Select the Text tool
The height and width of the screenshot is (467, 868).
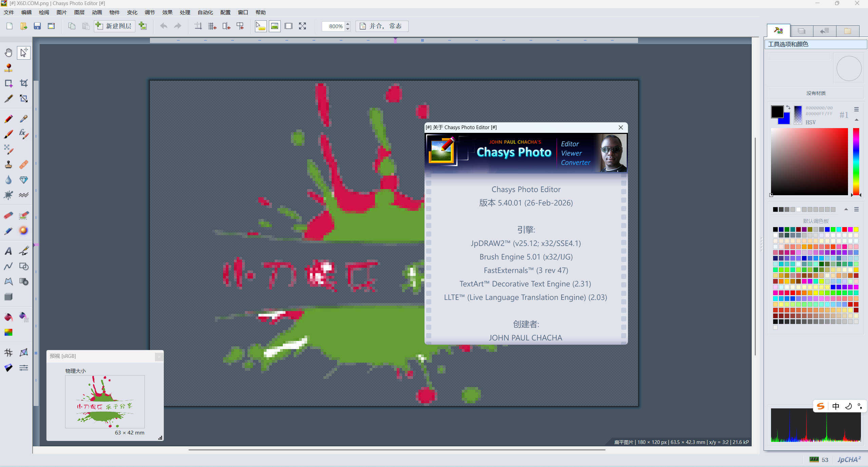click(x=8, y=250)
